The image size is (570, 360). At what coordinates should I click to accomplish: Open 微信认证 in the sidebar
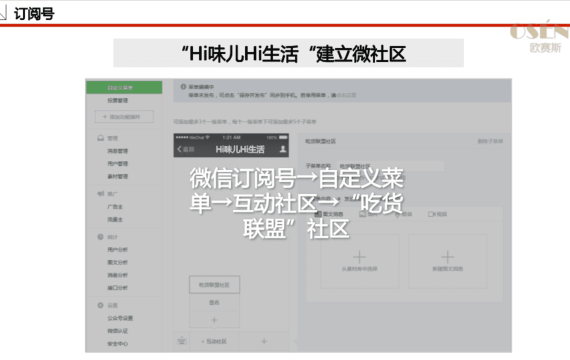click(x=117, y=331)
